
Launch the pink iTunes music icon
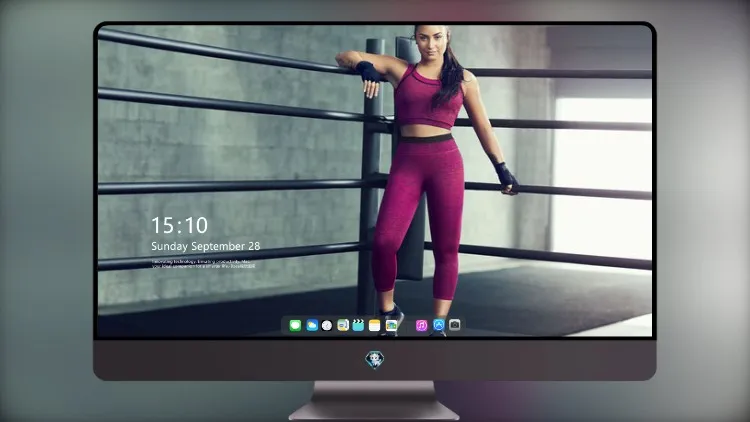(x=421, y=325)
